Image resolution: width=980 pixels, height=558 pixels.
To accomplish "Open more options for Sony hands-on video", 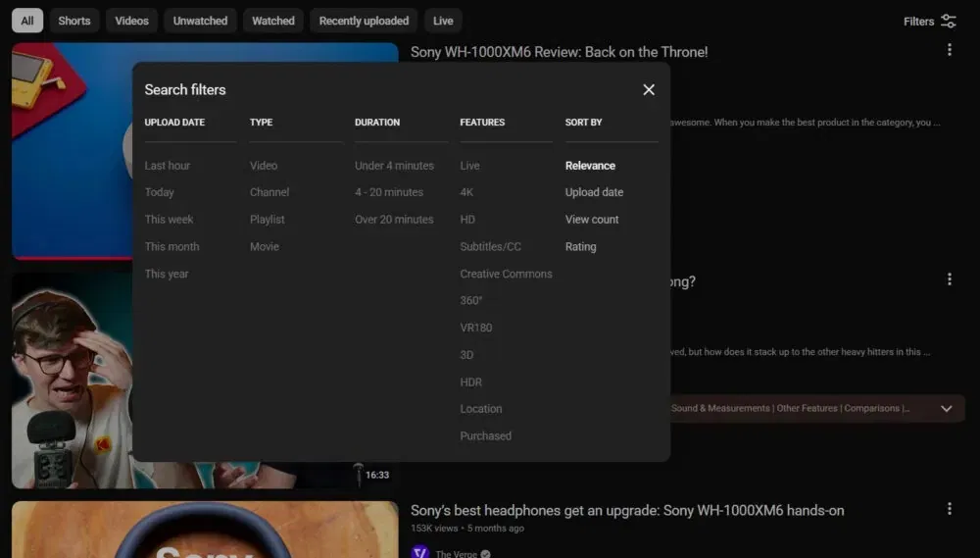I will click(x=950, y=509).
